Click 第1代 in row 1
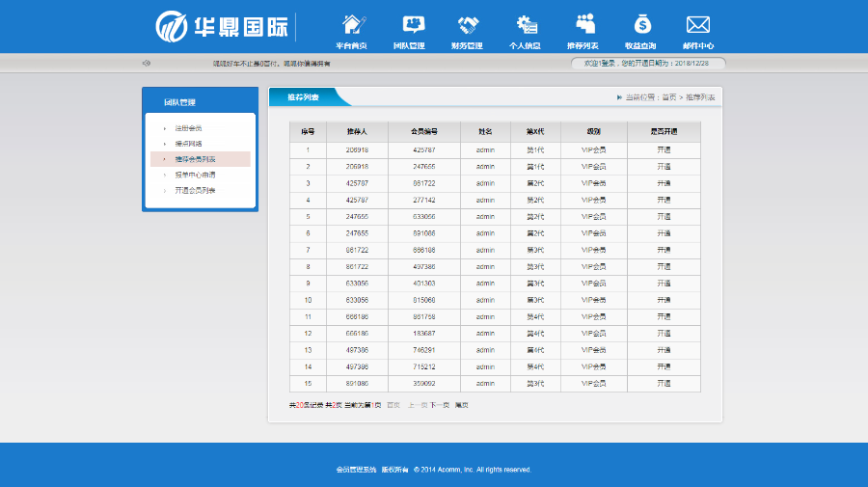The image size is (868, 487). coord(535,150)
